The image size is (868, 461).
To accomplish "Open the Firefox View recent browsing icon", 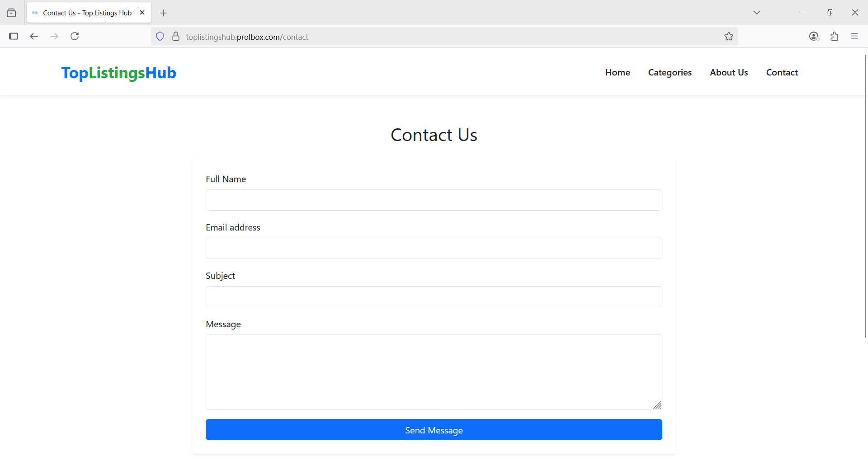I will click(x=11, y=13).
